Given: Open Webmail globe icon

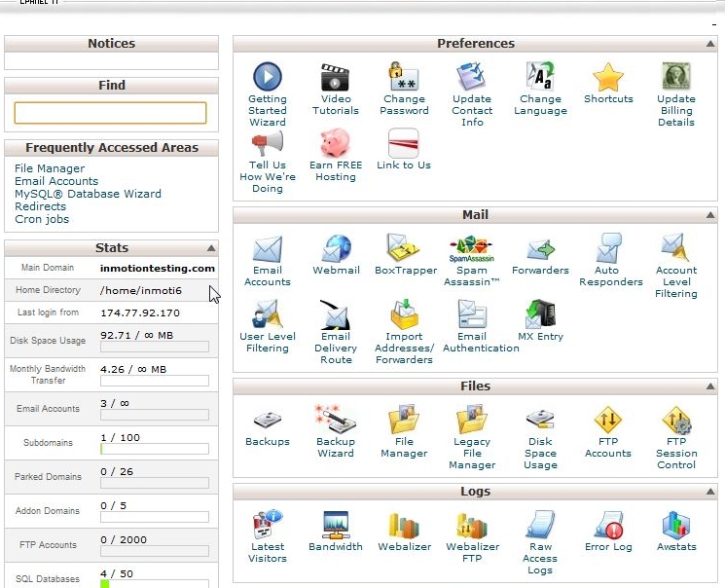Looking at the screenshot, I should [336, 248].
